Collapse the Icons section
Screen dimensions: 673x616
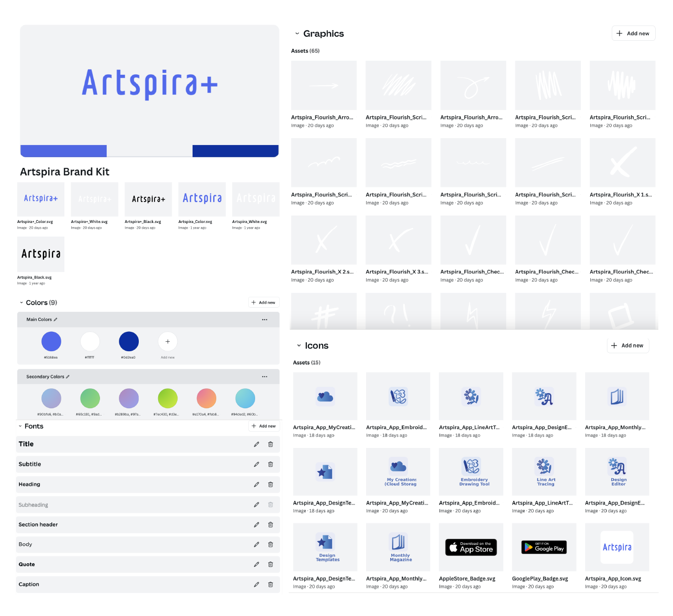[x=299, y=345]
